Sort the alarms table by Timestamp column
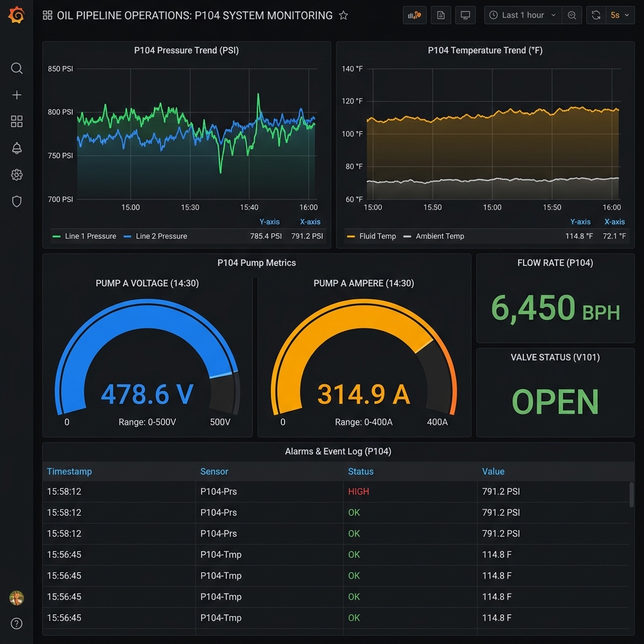Screen dimensions: 644x644 (x=70, y=471)
